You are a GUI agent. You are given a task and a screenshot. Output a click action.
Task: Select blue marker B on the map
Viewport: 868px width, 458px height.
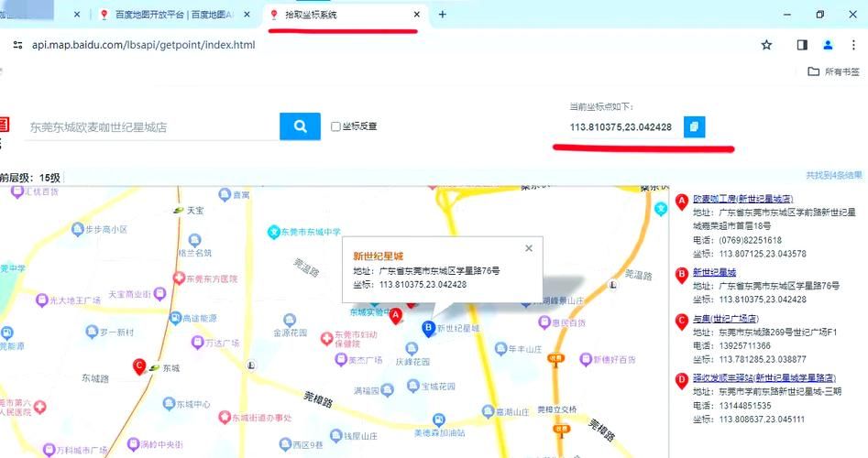pos(427,327)
